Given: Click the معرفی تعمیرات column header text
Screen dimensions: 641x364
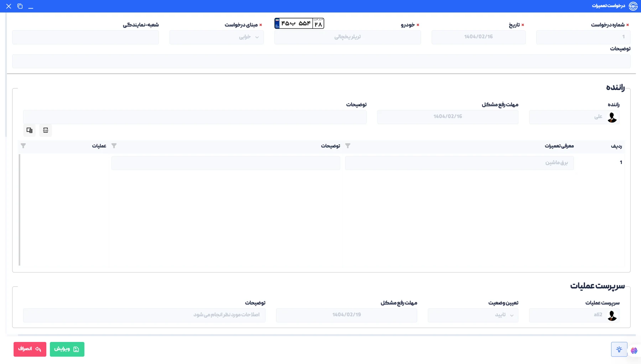Looking at the screenshot, I should [559, 146].
